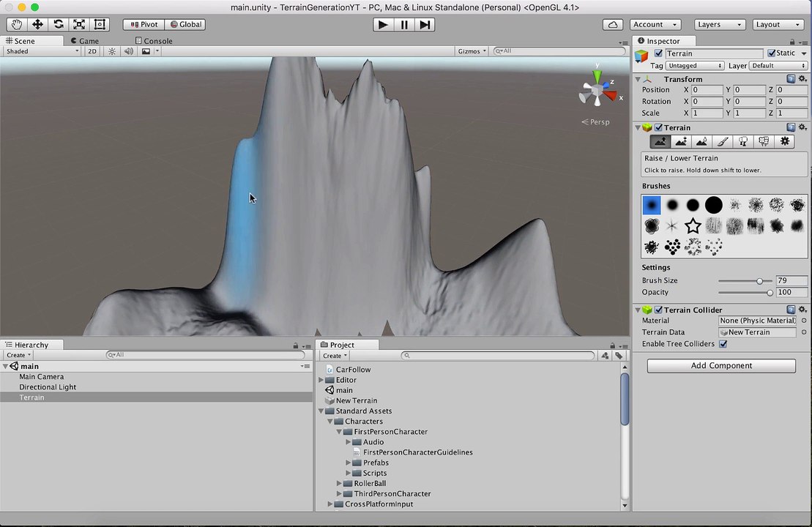Expand the RollerBall folder
Viewport: 812px width, 527px height.
point(339,483)
